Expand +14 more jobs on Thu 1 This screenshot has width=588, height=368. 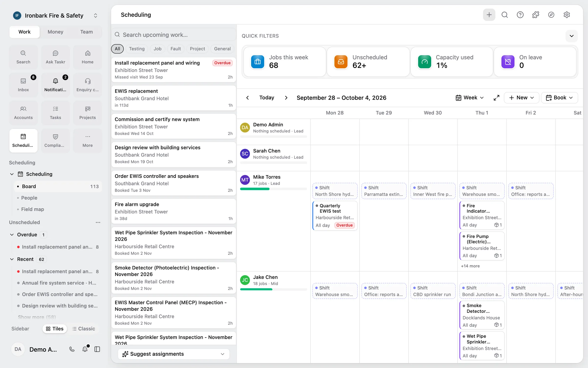click(x=470, y=266)
